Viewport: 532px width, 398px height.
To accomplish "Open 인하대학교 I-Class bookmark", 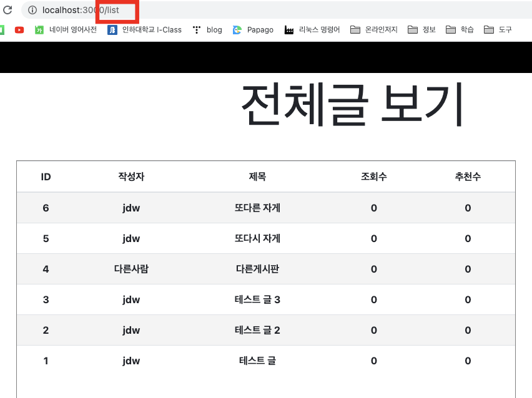I will pos(144,30).
